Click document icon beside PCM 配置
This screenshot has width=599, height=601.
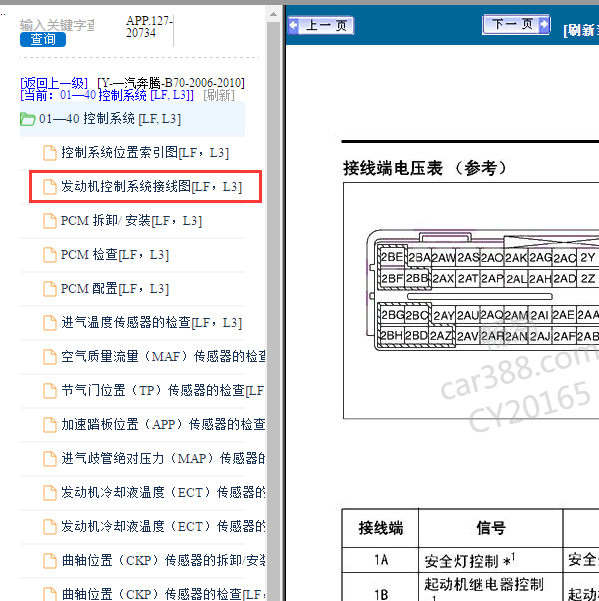point(50,289)
